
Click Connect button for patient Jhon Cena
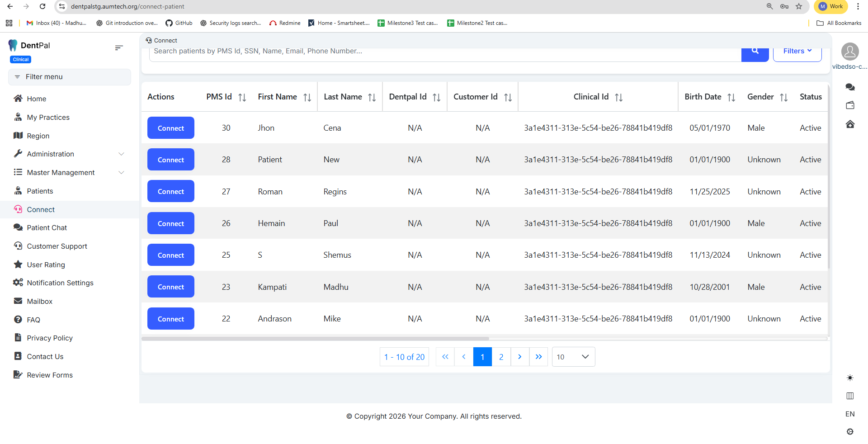[170, 128]
